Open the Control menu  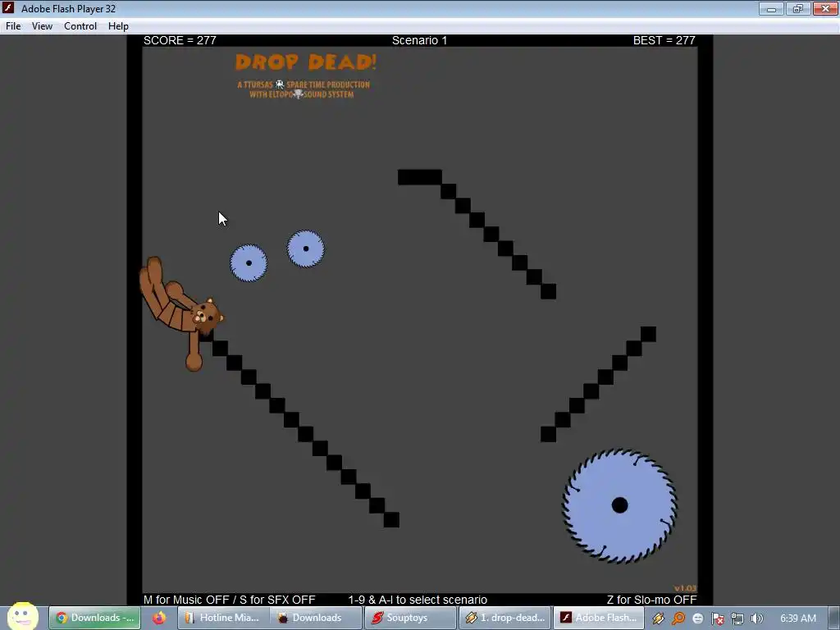point(80,26)
